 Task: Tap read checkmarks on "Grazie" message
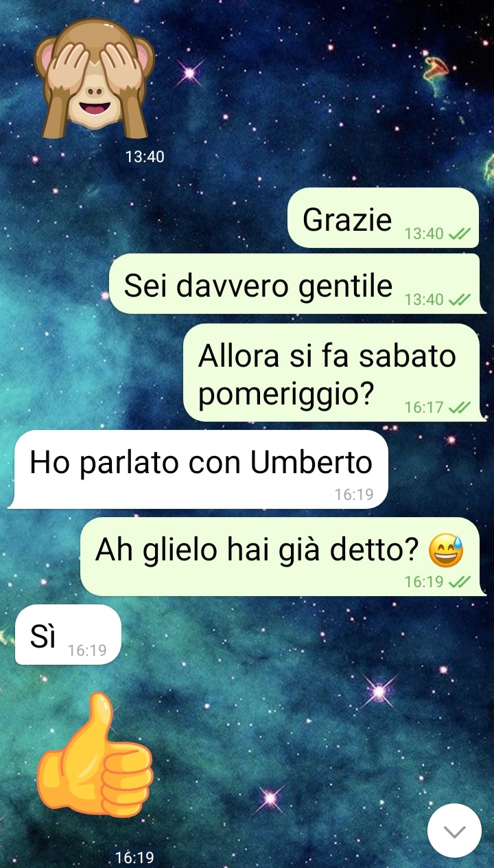(459, 234)
